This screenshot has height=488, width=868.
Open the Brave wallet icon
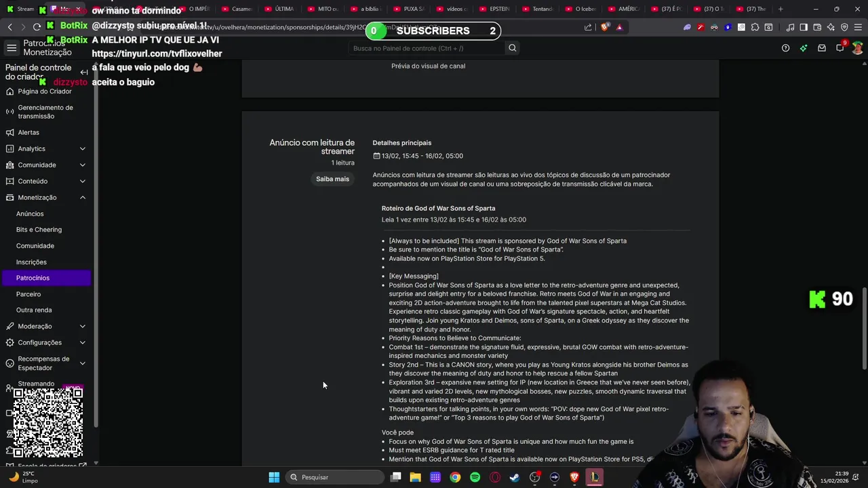click(817, 27)
